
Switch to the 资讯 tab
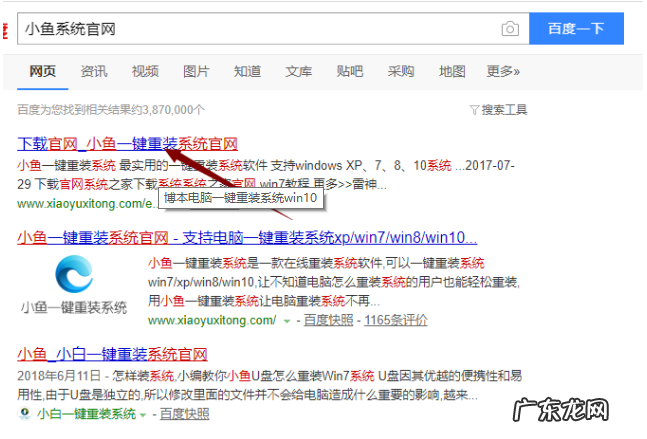pos(94,71)
